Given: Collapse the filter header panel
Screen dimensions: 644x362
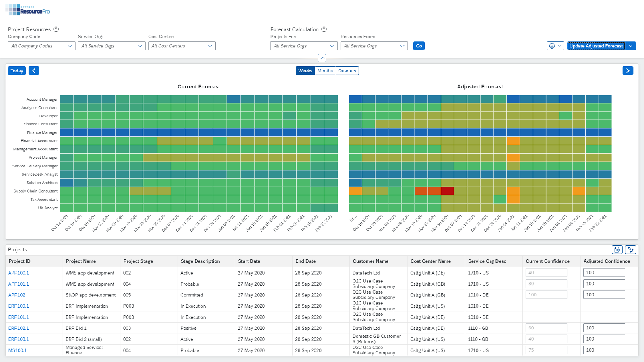Looking at the screenshot, I should 322,58.
